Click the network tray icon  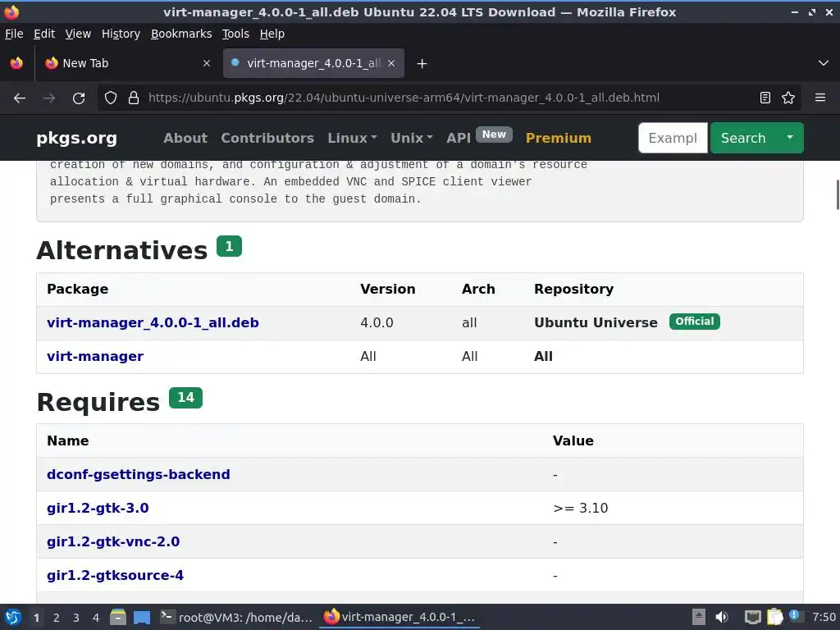(753, 617)
